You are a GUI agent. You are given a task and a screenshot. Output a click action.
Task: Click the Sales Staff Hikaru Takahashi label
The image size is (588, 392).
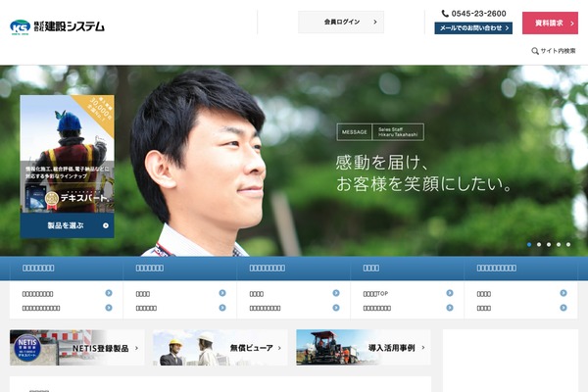click(x=398, y=132)
